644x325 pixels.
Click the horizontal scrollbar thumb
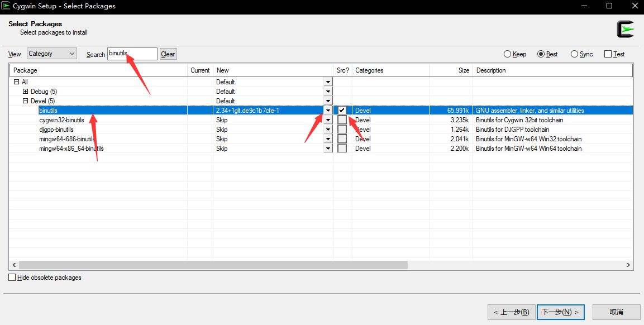[x=213, y=265]
